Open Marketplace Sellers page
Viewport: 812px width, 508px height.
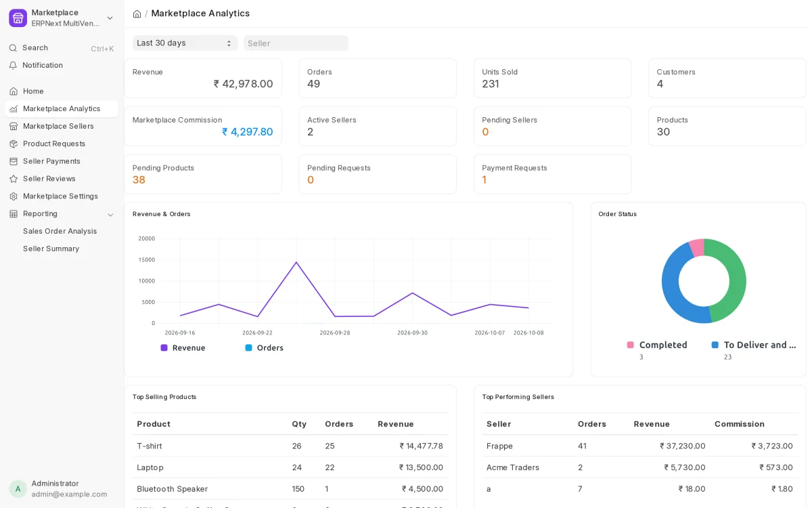coord(62,127)
